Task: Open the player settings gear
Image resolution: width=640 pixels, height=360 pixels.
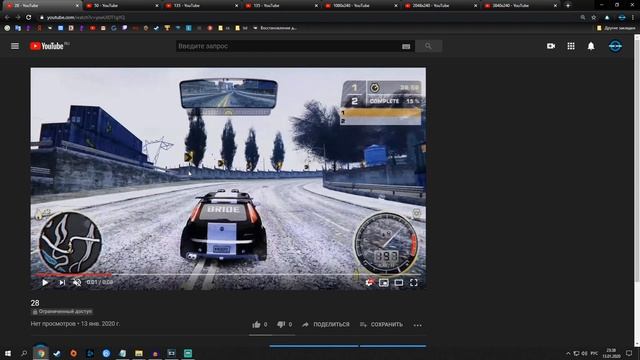Action: click(x=369, y=282)
